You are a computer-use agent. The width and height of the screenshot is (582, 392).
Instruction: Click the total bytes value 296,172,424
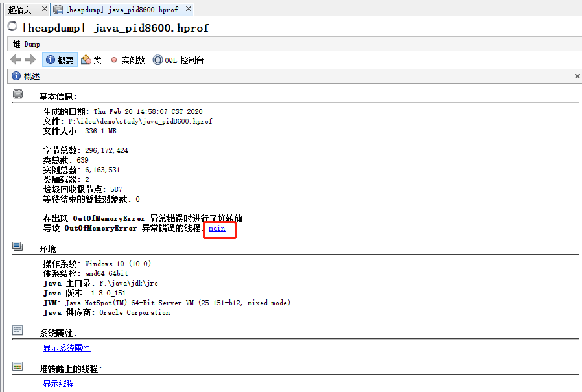(106, 150)
